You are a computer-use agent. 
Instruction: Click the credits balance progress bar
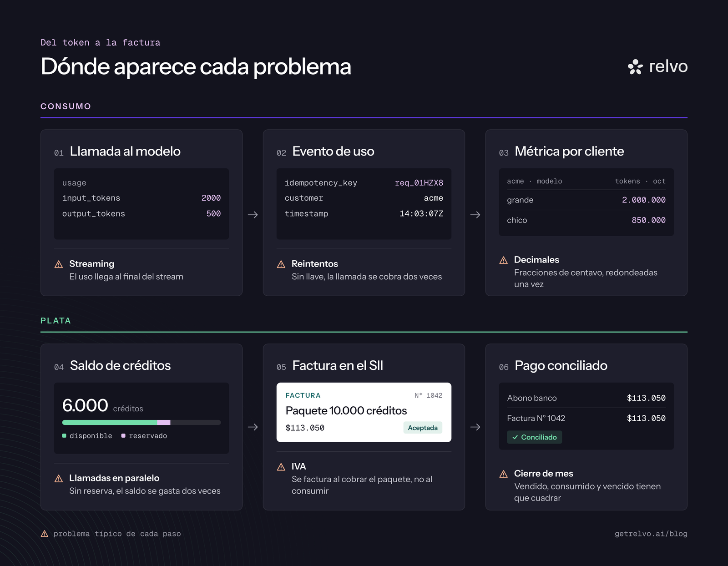(142, 423)
